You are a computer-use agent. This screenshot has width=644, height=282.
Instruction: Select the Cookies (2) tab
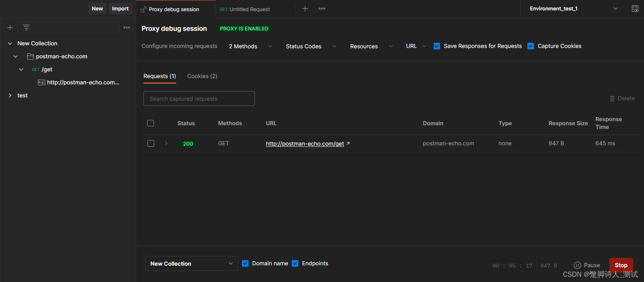202,76
